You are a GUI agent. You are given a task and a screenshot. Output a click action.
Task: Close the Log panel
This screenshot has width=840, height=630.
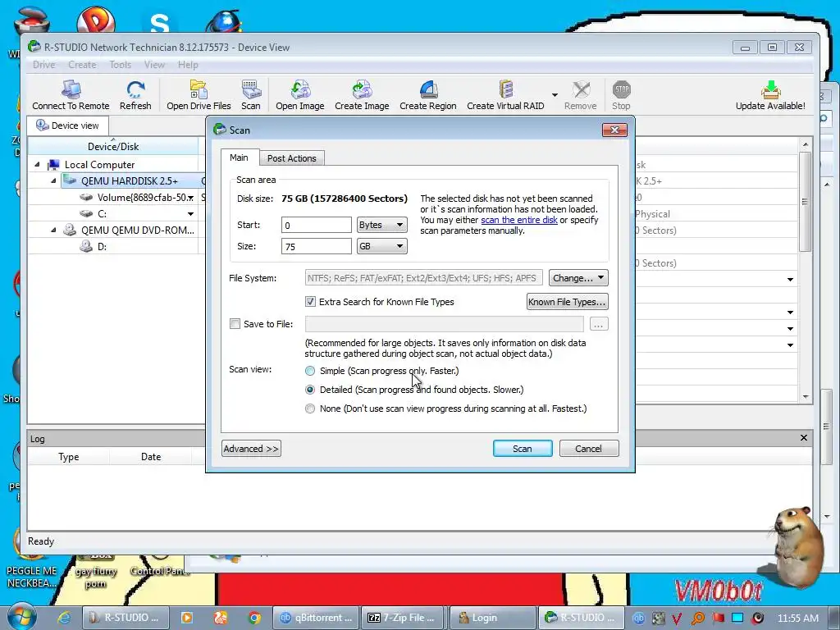click(x=804, y=438)
